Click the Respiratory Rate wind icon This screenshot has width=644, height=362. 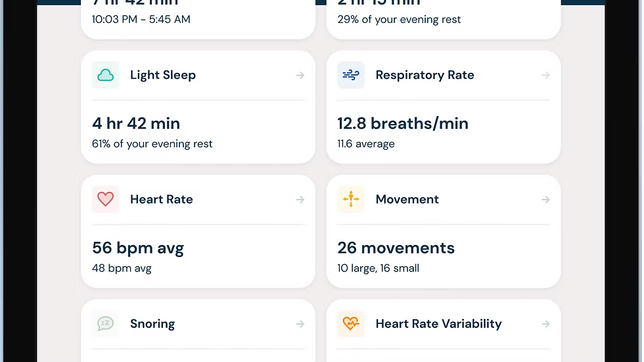[x=351, y=75]
